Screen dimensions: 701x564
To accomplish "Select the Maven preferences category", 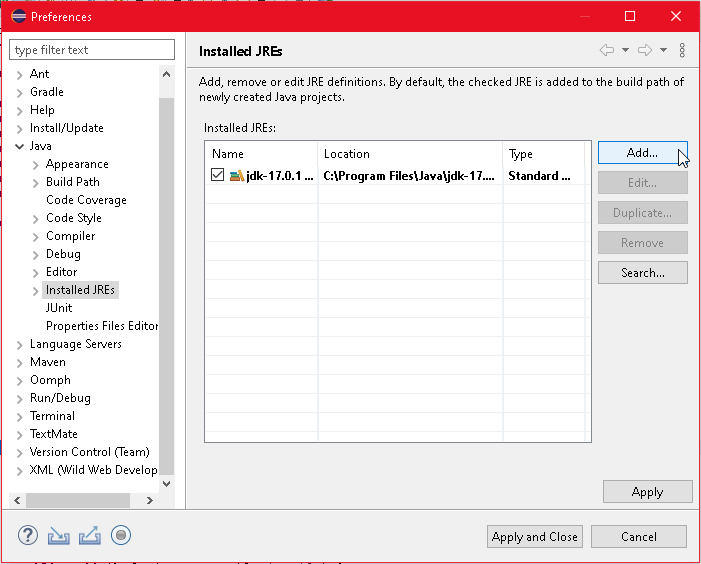I will coord(48,362).
